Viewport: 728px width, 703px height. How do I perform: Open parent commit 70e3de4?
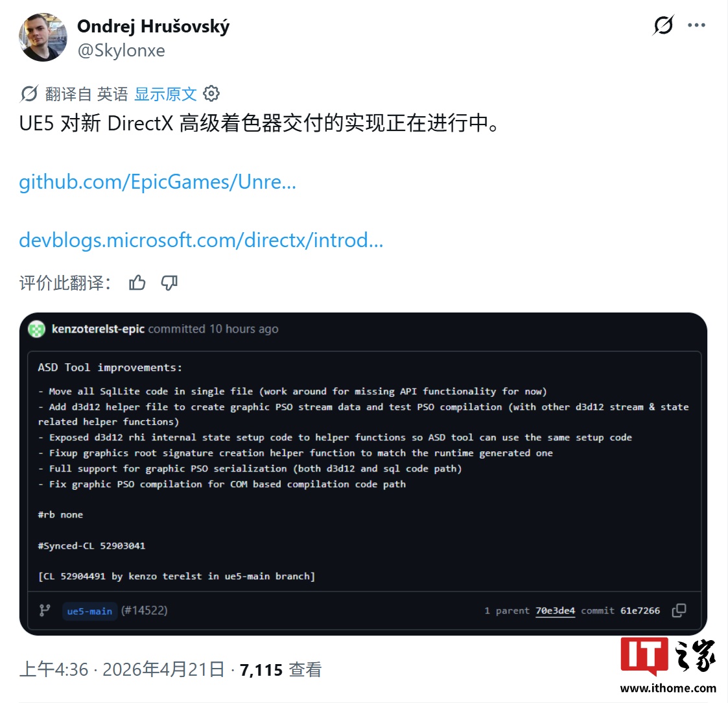555,611
